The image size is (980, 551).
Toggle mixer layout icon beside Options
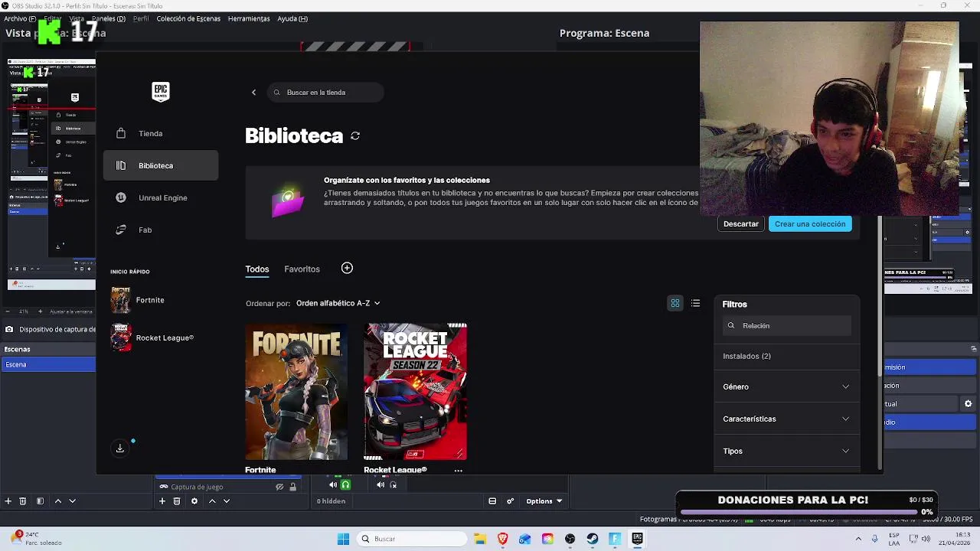click(492, 501)
